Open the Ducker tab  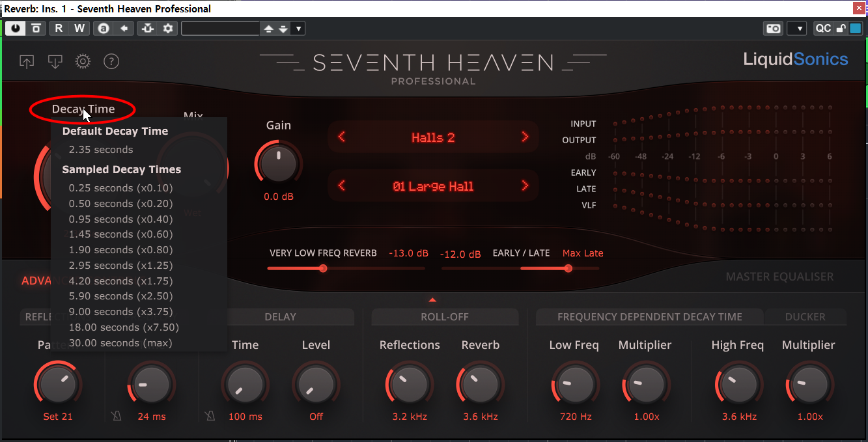coord(805,317)
